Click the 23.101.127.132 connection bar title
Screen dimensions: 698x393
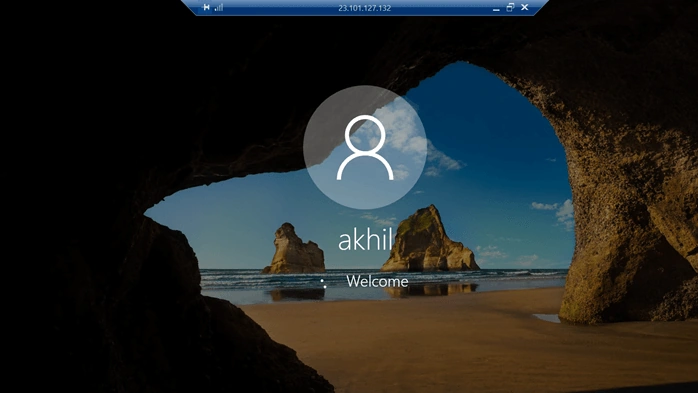point(365,8)
